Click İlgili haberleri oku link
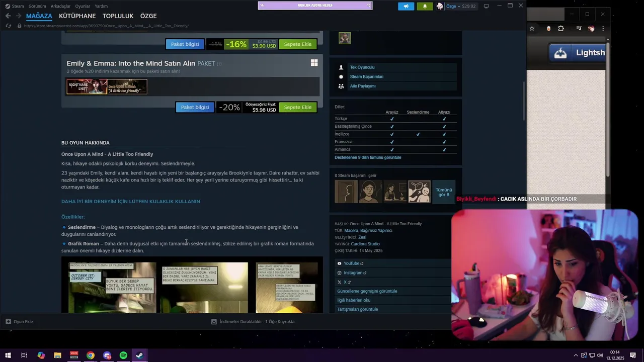644x362 pixels. click(354, 300)
